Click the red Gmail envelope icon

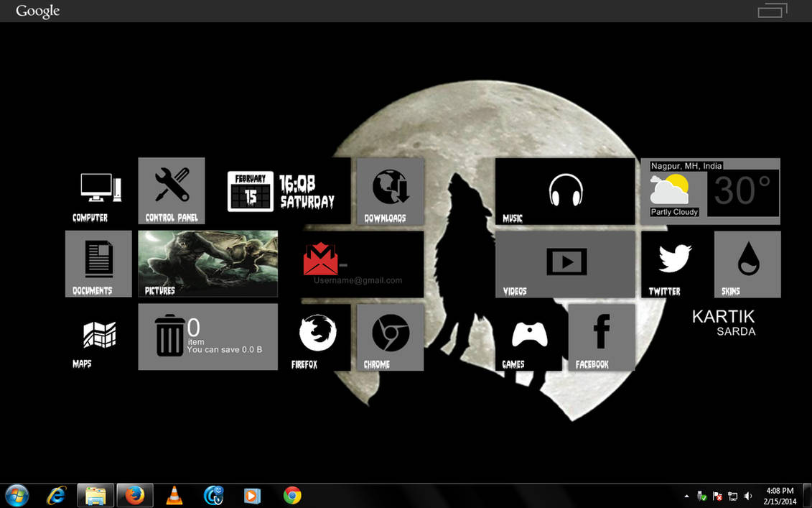(320, 259)
